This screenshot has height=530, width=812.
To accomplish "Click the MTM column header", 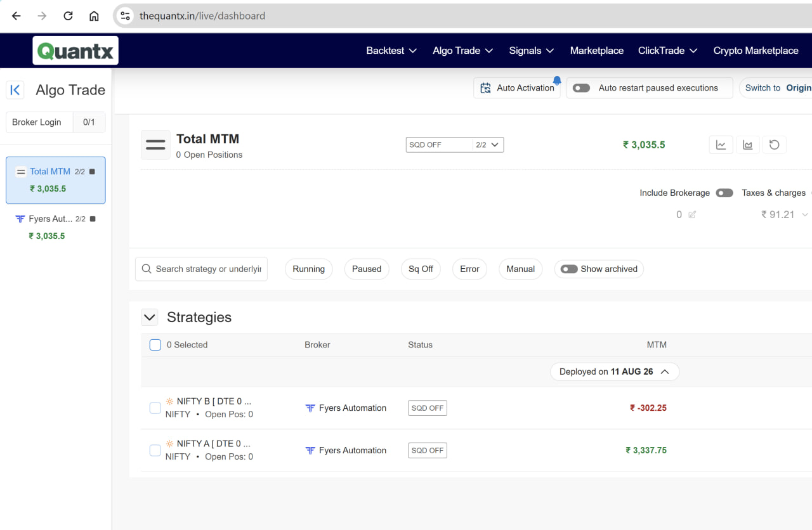I will (x=657, y=345).
